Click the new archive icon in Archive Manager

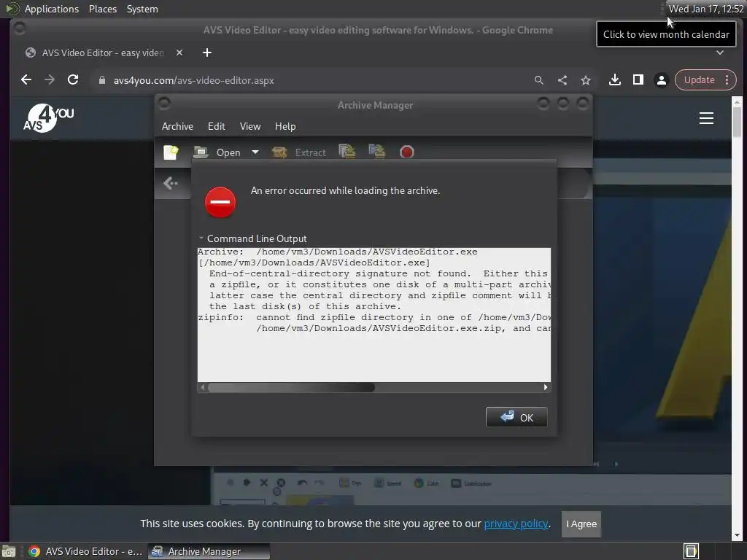171,152
